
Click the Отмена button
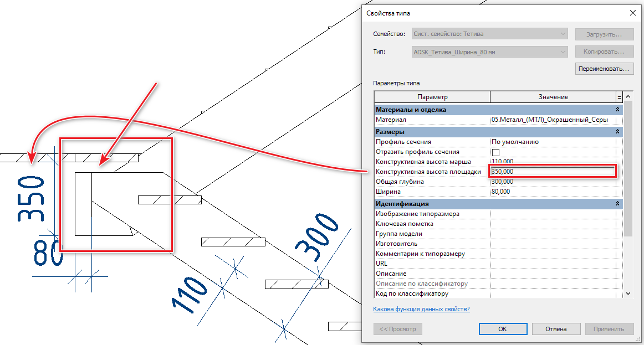[556, 329]
